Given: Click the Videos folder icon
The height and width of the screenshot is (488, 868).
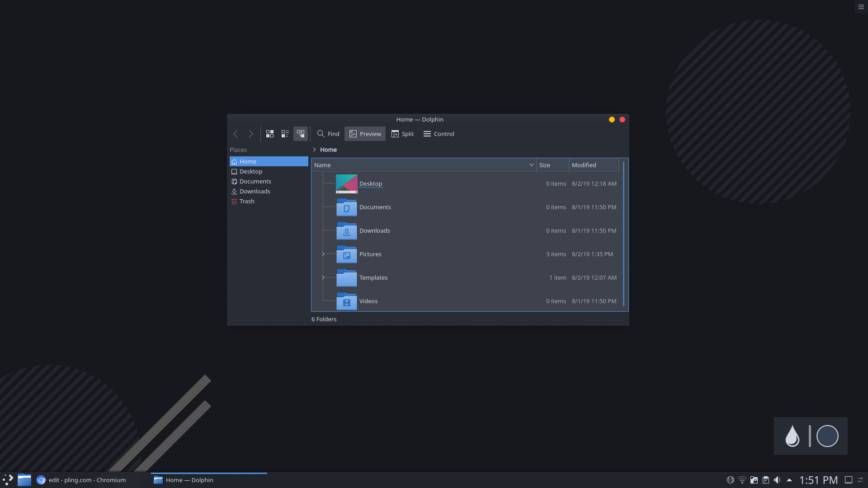Looking at the screenshot, I should (347, 301).
